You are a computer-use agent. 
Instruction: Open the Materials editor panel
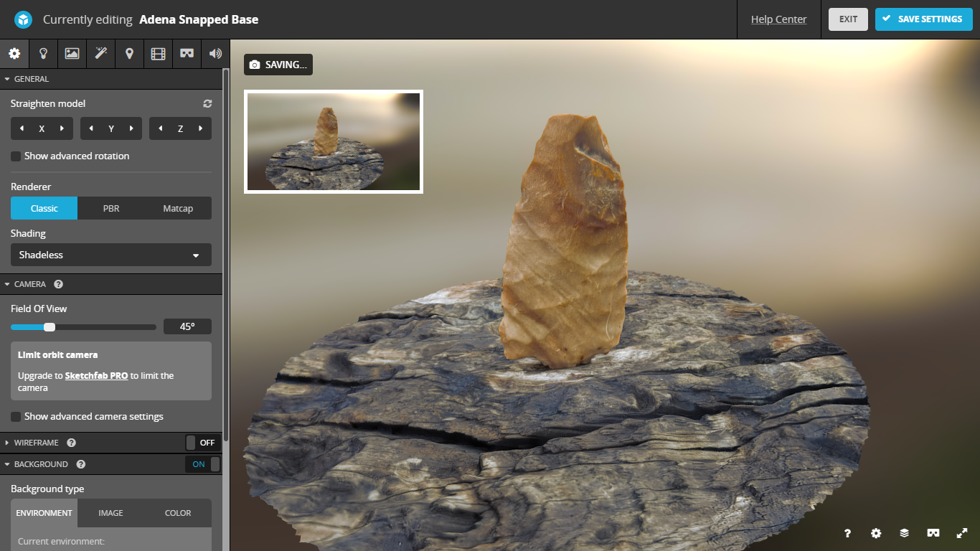[x=72, y=54]
